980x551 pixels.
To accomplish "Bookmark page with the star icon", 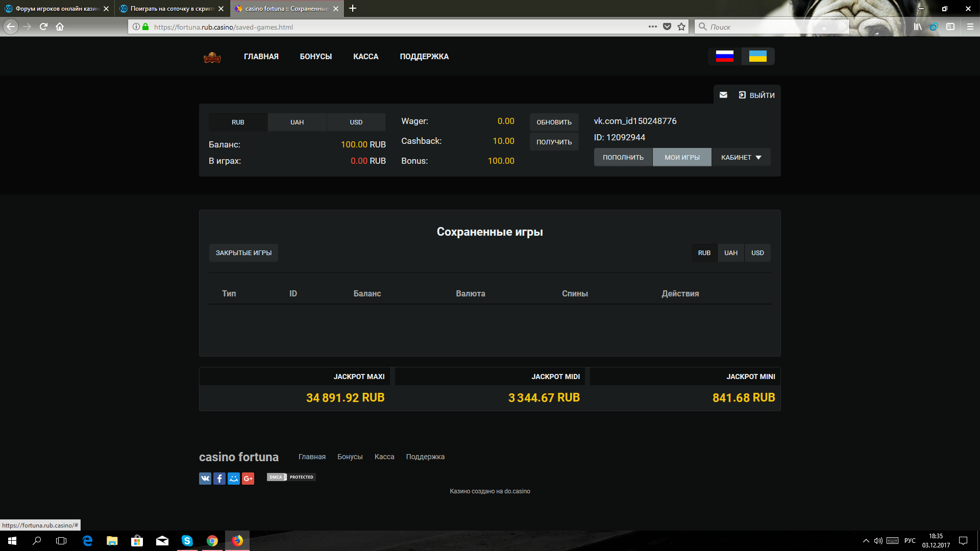I will point(681,27).
